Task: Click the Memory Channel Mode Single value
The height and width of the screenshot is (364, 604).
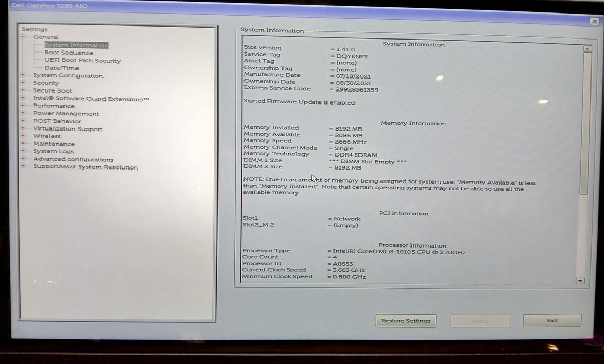Action: tap(343, 148)
